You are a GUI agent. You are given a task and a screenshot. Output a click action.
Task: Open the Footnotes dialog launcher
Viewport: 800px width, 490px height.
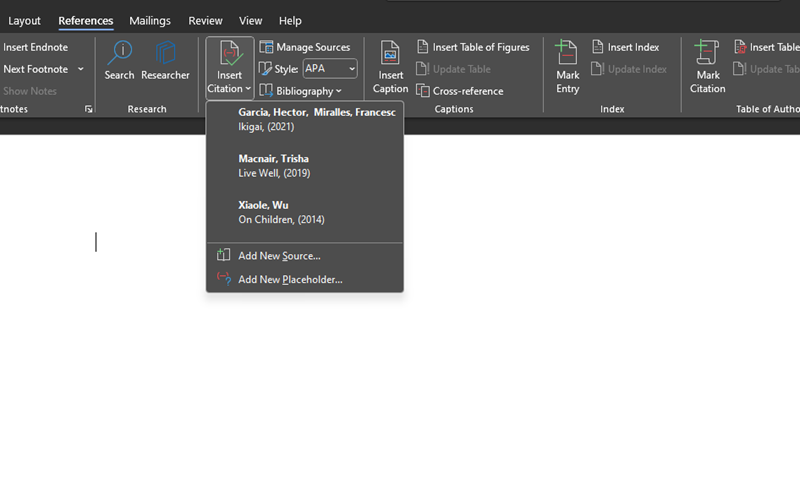(x=88, y=109)
